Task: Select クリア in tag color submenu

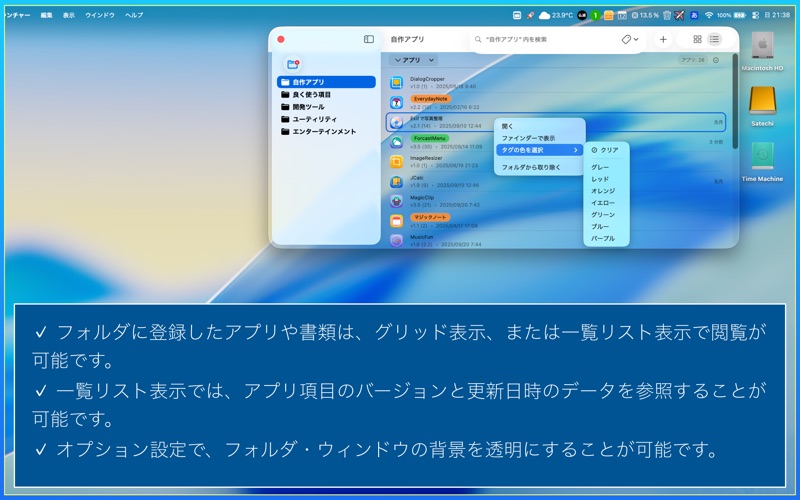Action: tap(606, 150)
